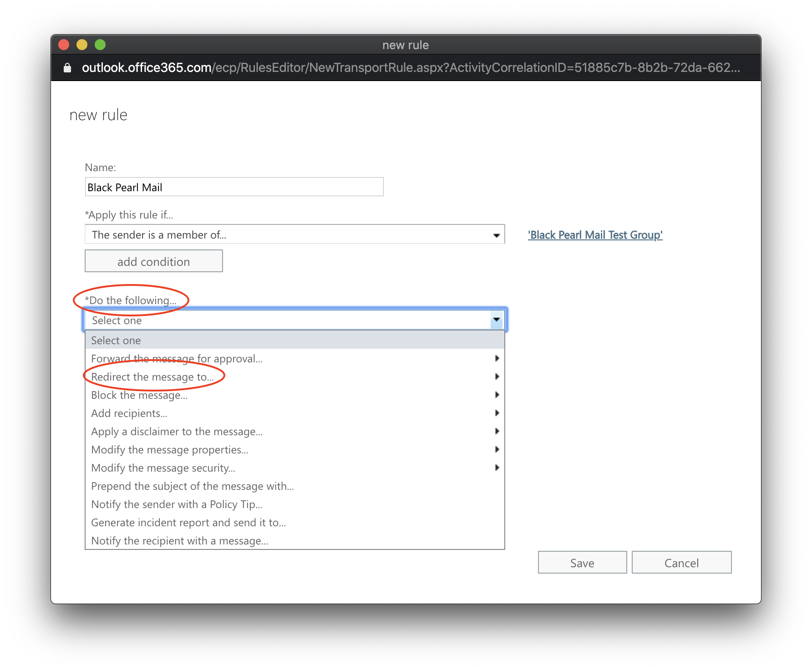Choose the highlighted 'Select one' list option
The image size is (812, 671).
pyautogui.click(x=295, y=340)
